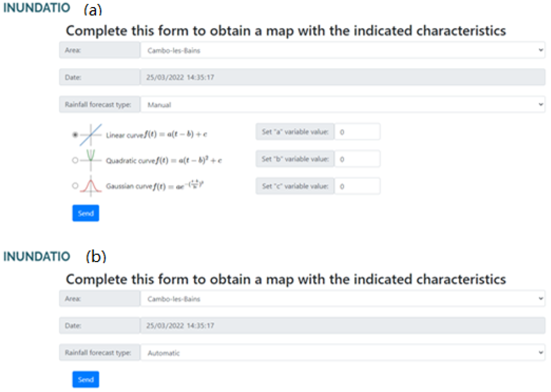
Task: Open the Rainfall forecast type dropdown set to Automatic
Action: tap(343, 353)
